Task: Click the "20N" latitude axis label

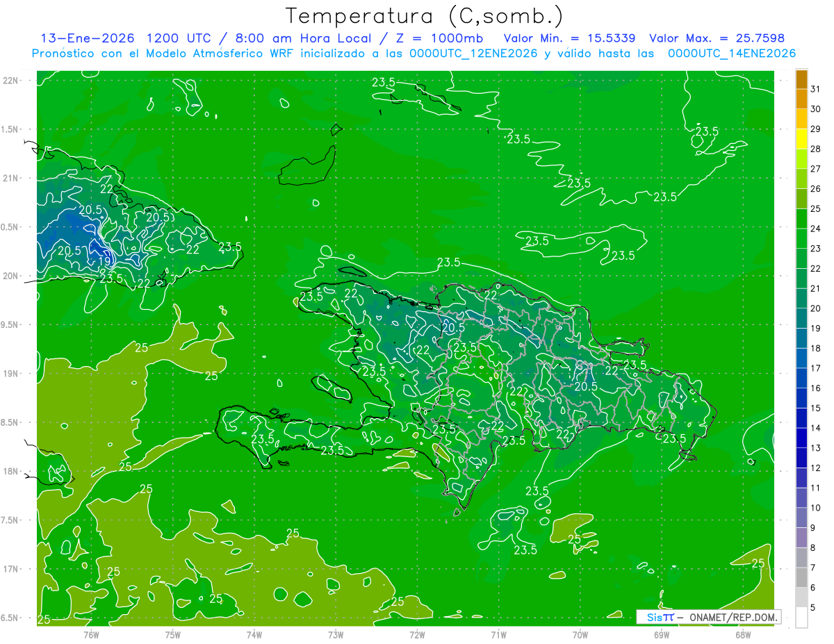Action: coord(10,276)
